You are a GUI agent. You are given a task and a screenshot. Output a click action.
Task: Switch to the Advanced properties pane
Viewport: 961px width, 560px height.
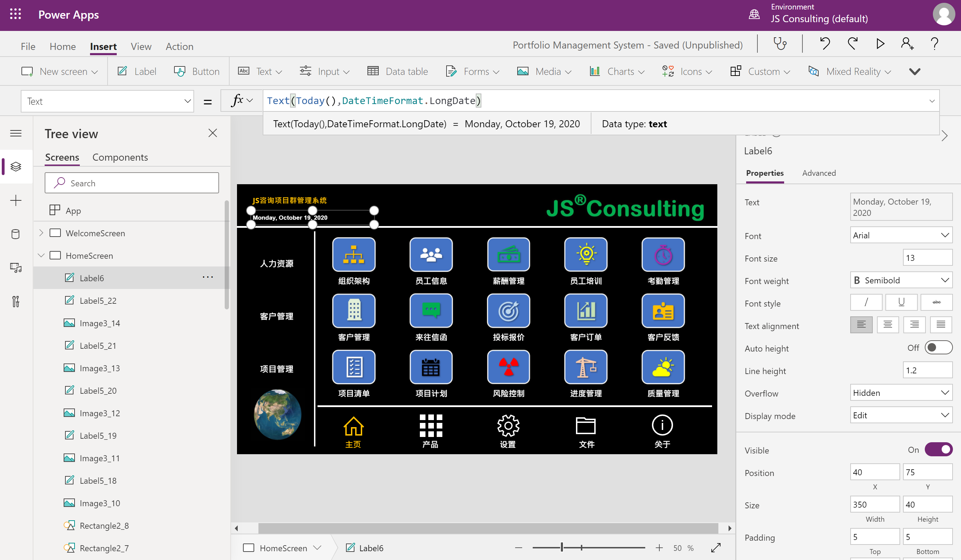[819, 173]
